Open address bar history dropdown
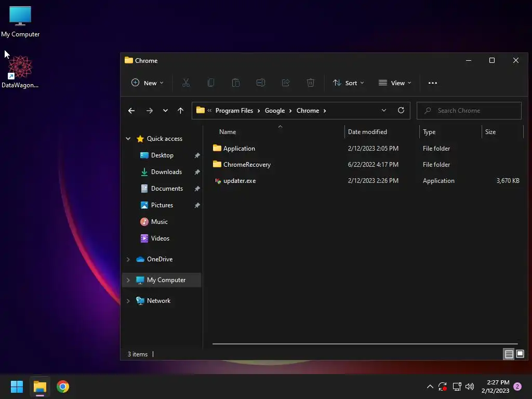This screenshot has height=399, width=532. [x=384, y=111]
